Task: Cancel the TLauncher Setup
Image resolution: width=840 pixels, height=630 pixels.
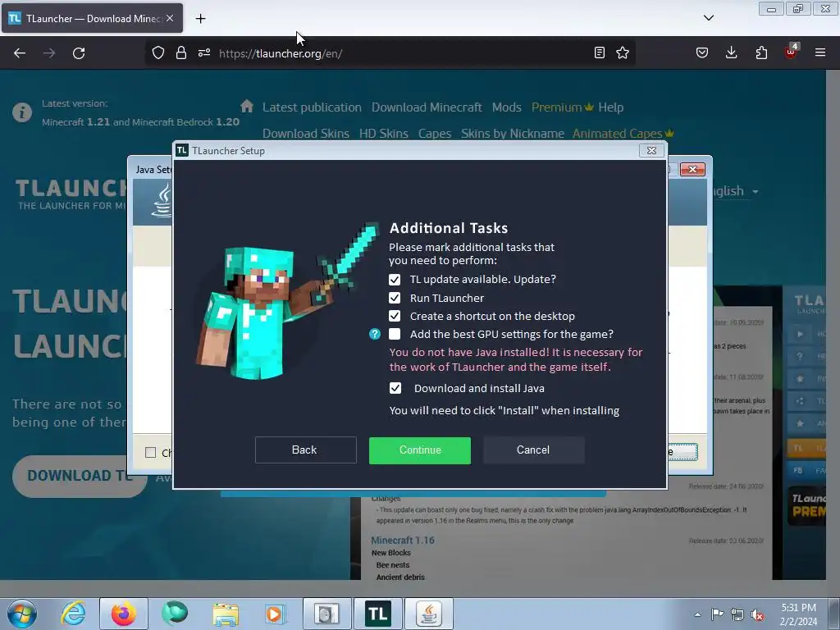Action: (533, 450)
